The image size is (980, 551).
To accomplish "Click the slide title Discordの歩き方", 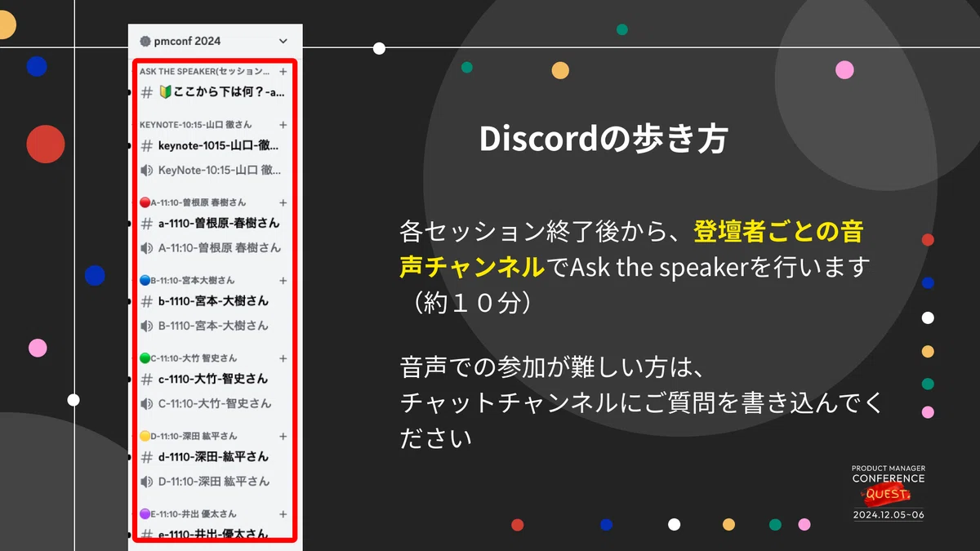I will [603, 140].
